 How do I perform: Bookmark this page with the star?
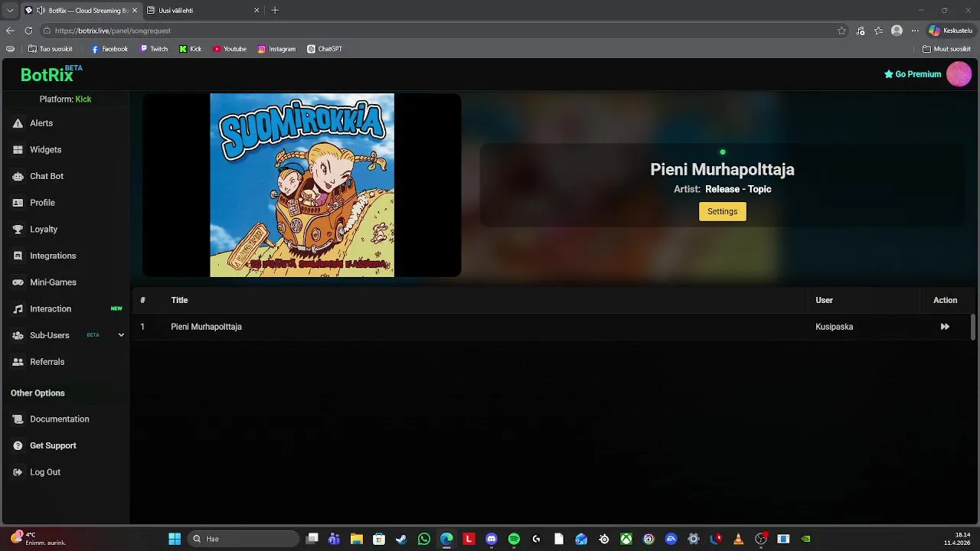click(841, 31)
